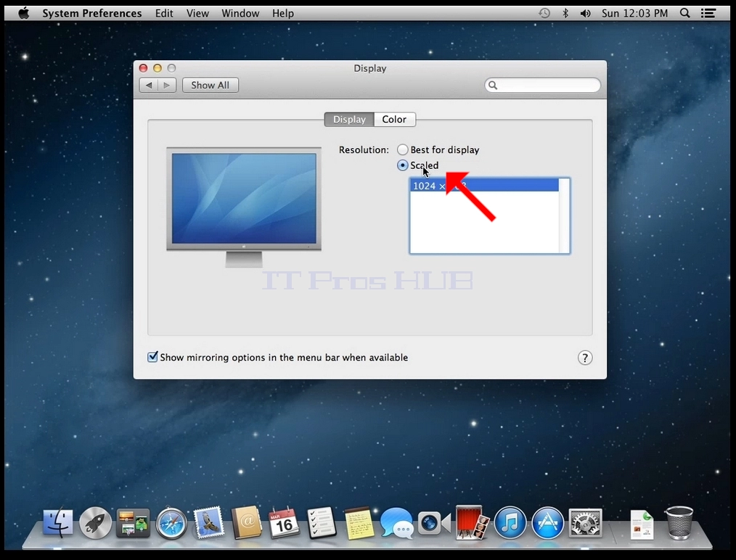
Task: Open Photo Booth in the Dock
Action: (473, 522)
